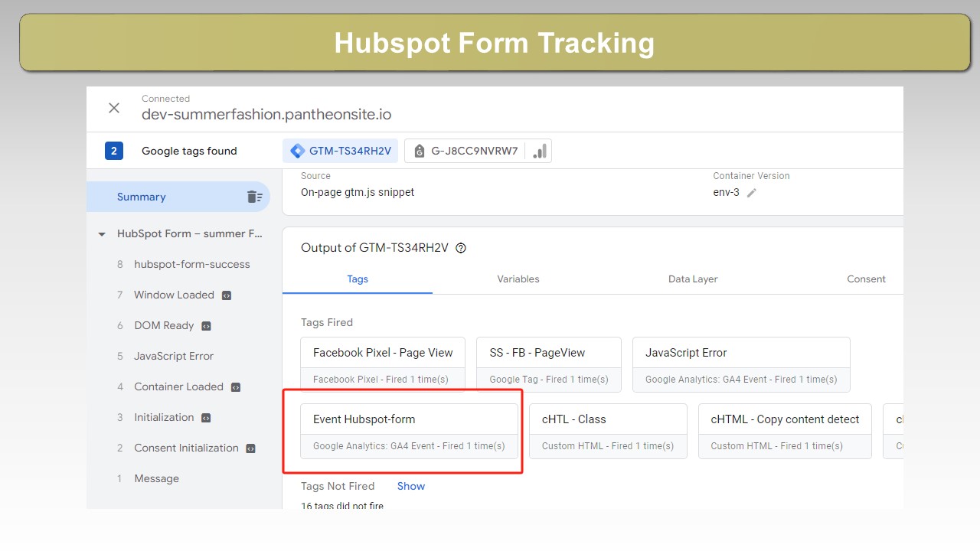Switch to the Variables tab
The height and width of the screenshot is (551, 980).
(518, 279)
